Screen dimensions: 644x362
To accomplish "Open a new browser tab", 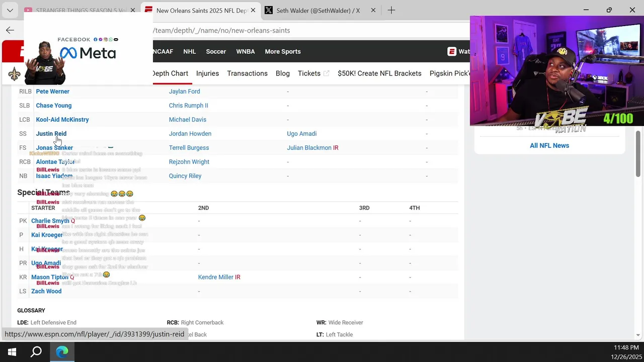I will (x=391, y=10).
